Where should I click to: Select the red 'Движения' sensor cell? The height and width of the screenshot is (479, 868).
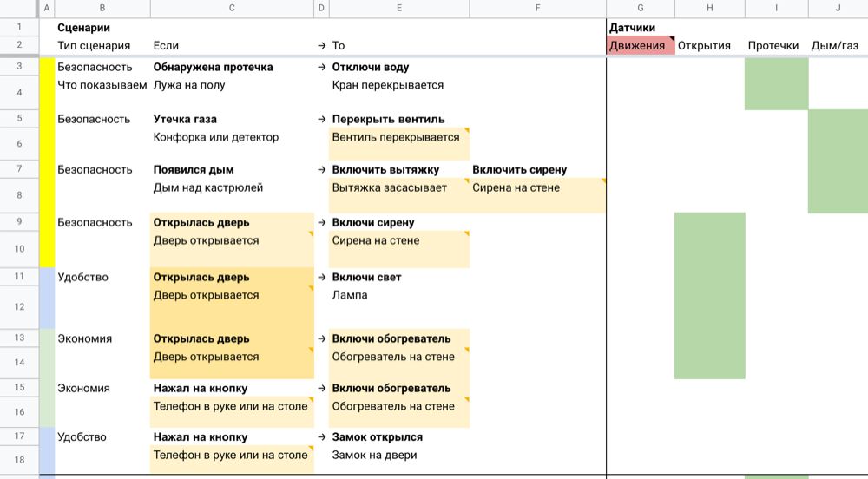tap(640, 46)
